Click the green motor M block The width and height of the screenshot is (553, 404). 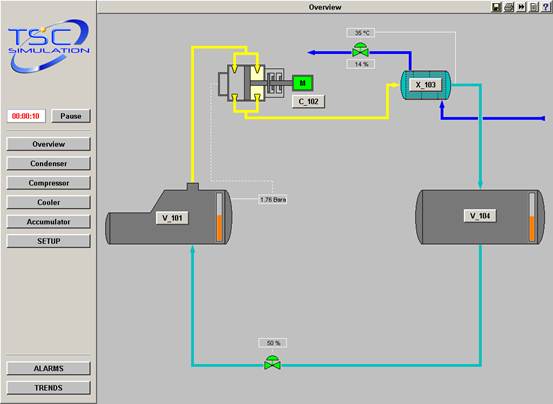pos(302,83)
